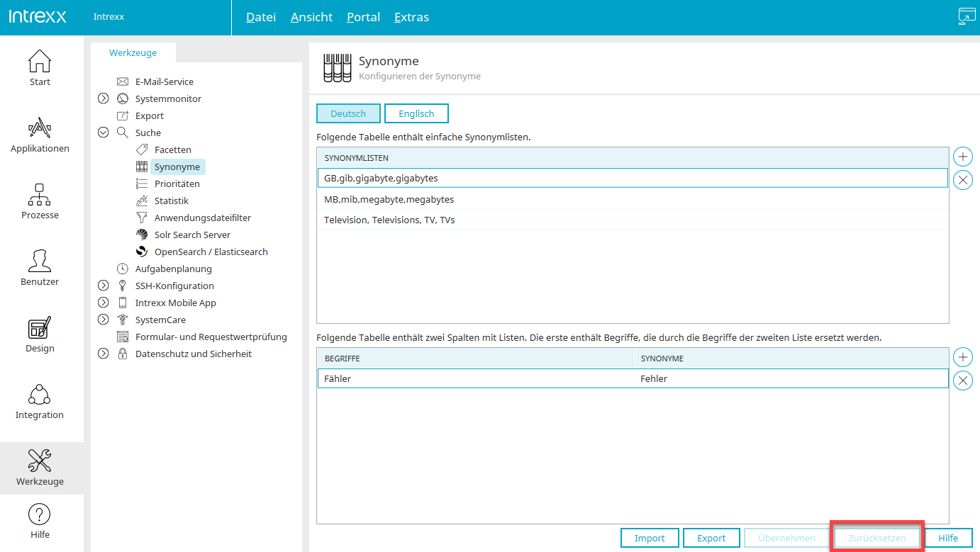Click the Import button
980x552 pixels.
(650, 538)
